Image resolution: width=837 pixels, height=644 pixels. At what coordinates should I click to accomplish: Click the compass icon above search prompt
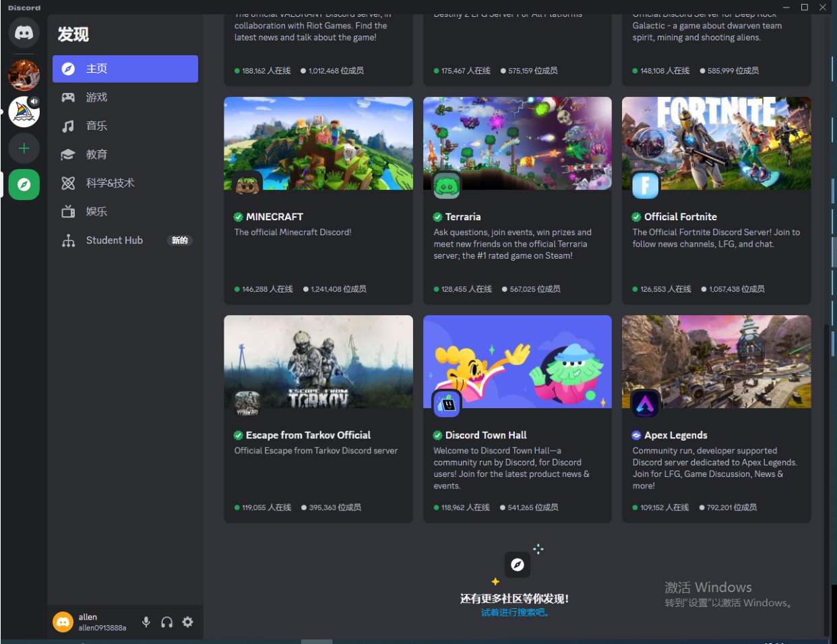tap(517, 565)
